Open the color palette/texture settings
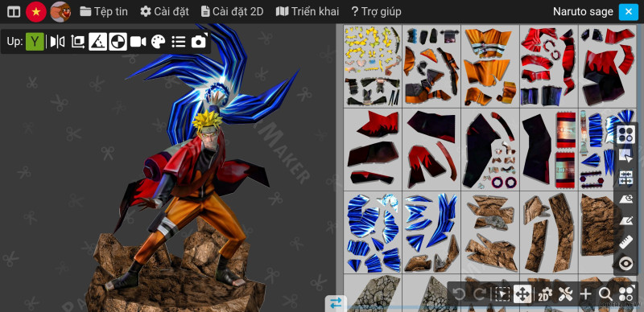644x312 pixels. tap(158, 42)
